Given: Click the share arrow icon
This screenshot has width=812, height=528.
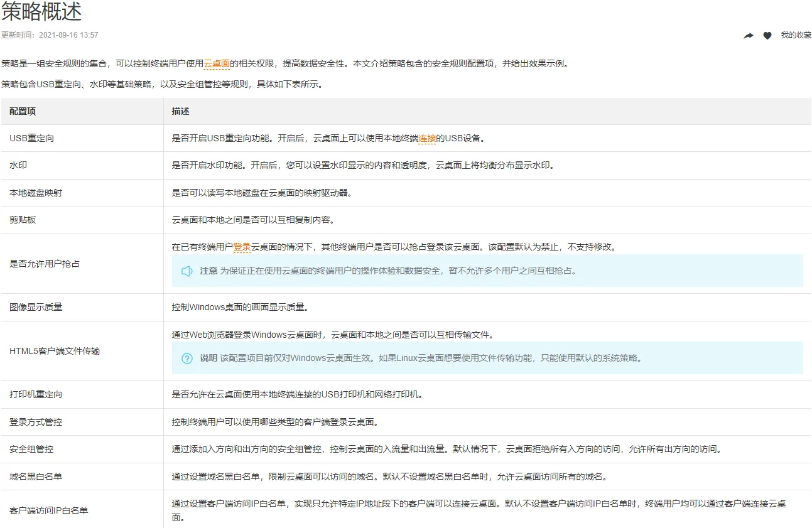Looking at the screenshot, I should [x=749, y=36].
